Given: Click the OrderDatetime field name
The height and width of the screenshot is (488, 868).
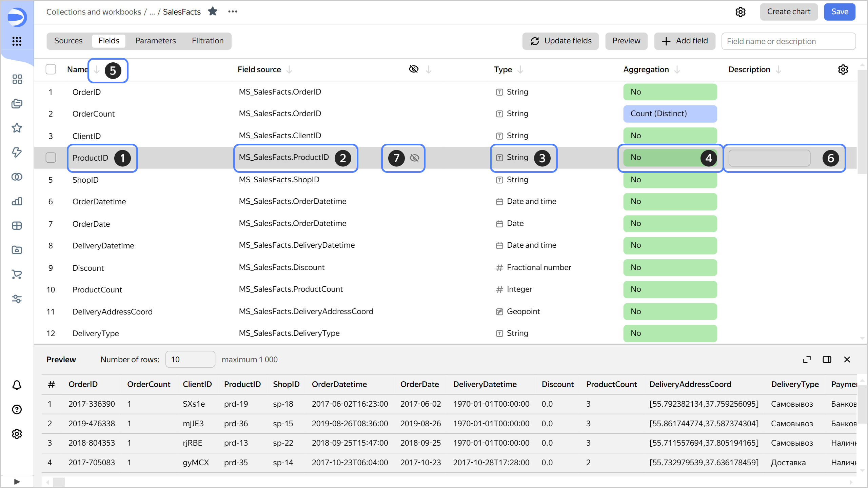Looking at the screenshot, I should (x=99, y=202).
